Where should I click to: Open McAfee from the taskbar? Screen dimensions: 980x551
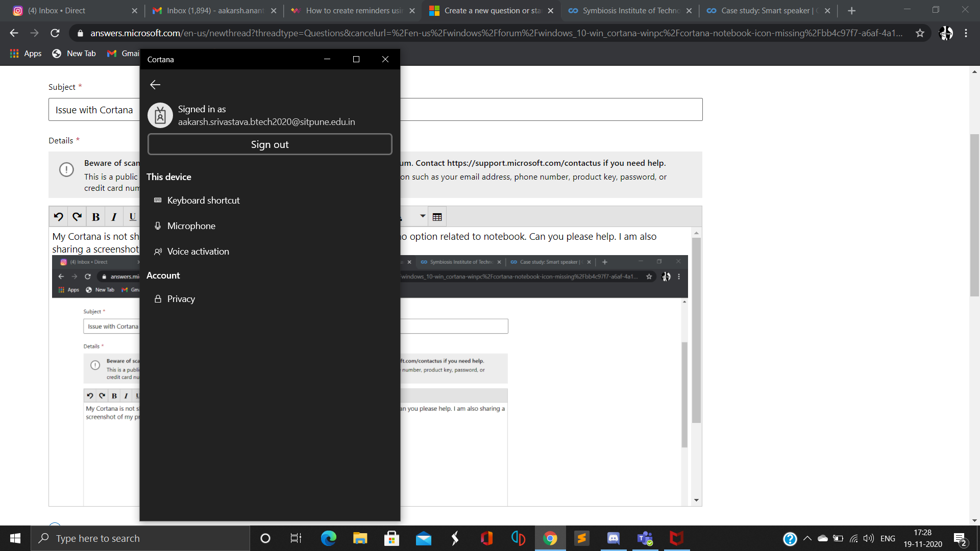676,538
